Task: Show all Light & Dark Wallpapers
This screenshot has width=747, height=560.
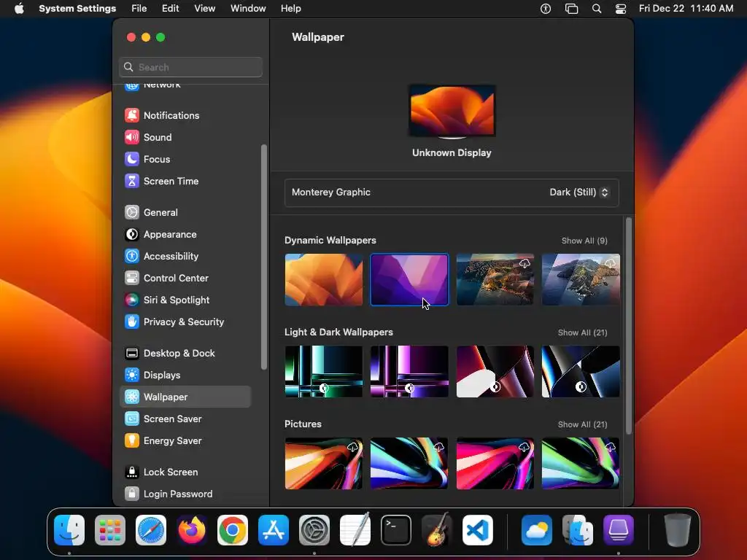Action: point(583,332)
